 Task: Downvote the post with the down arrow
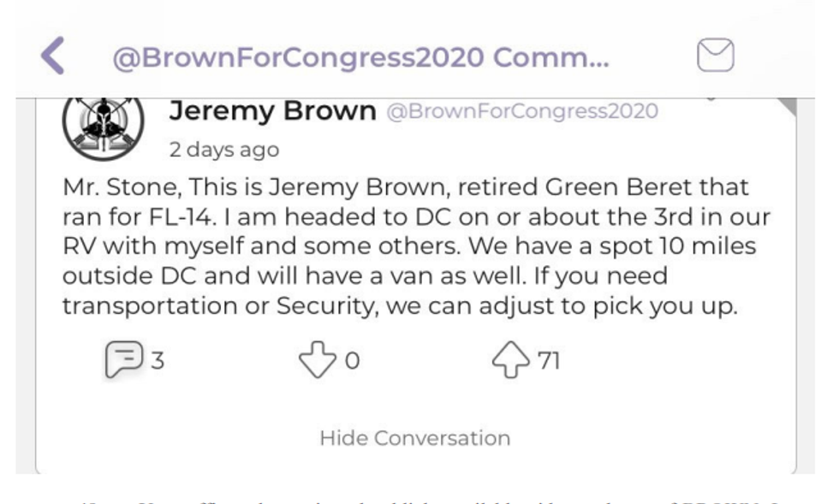(316, 360)
